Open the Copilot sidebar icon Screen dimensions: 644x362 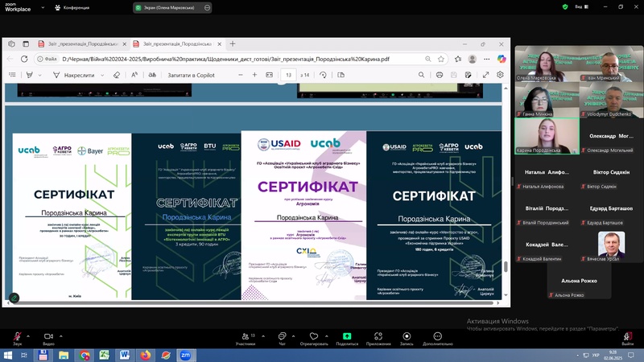(x=502, y=59)
